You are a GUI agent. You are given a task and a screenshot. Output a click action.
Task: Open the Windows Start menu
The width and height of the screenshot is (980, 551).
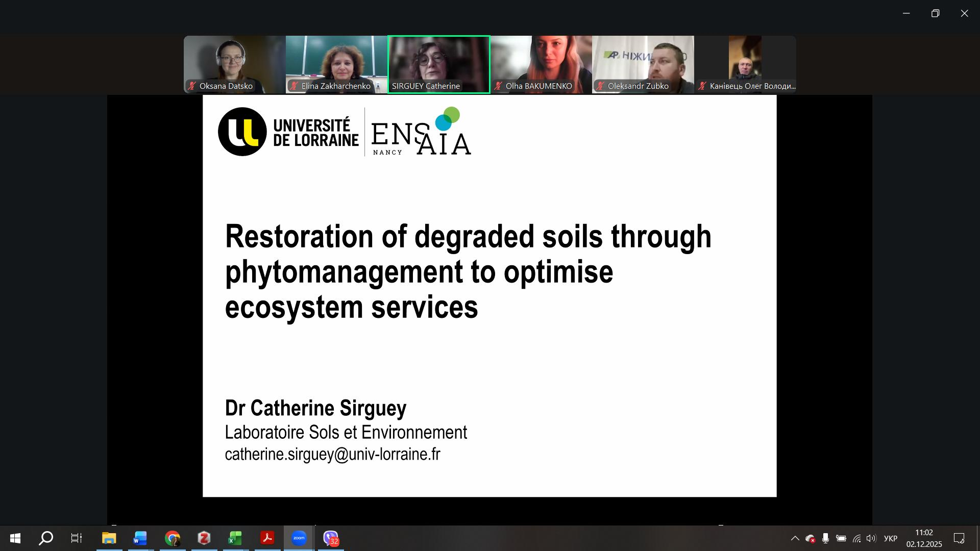[x=15, y=538]
